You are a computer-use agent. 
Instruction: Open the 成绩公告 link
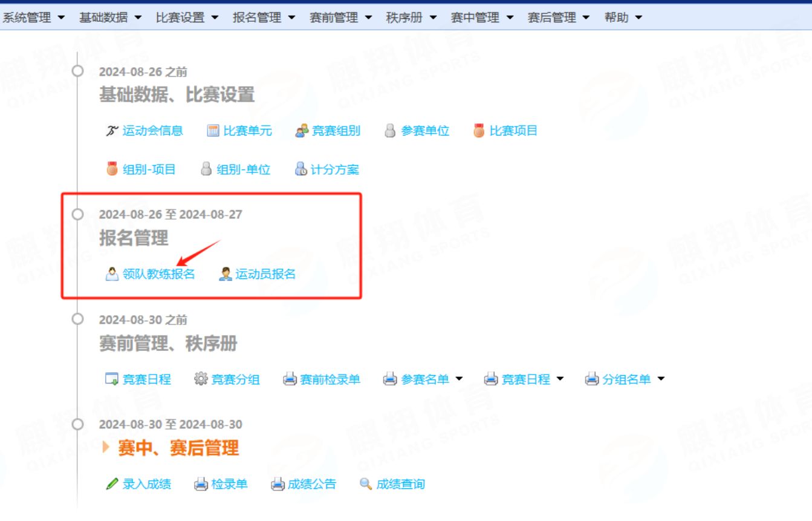[311, 484]
